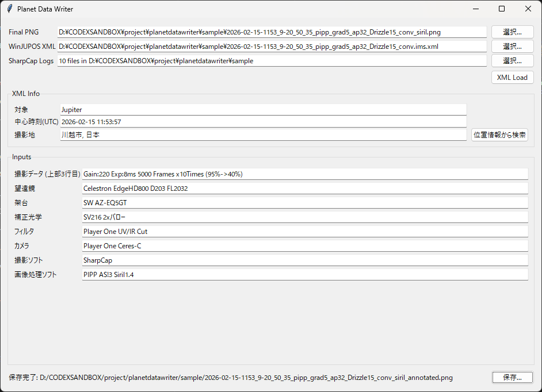Click the 位置情報から検索 button
This screenshot has height=392, width=542.
coord(499,135)
